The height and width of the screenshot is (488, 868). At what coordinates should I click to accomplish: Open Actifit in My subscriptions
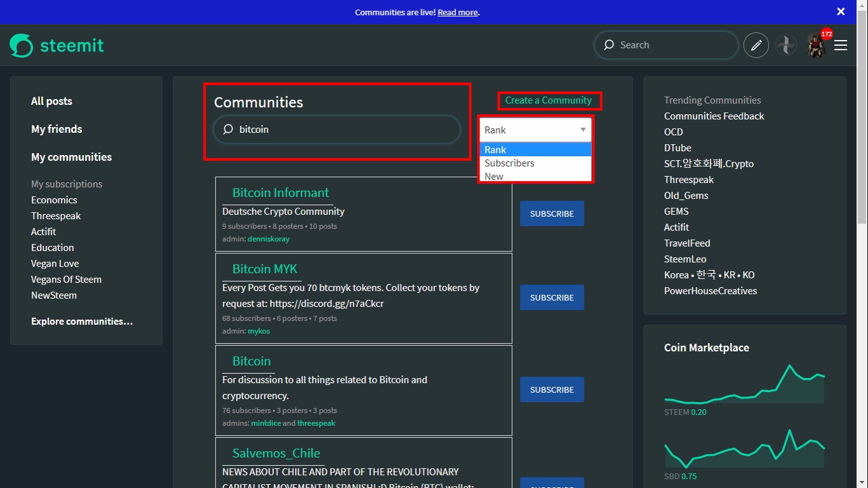click(43, 231)
